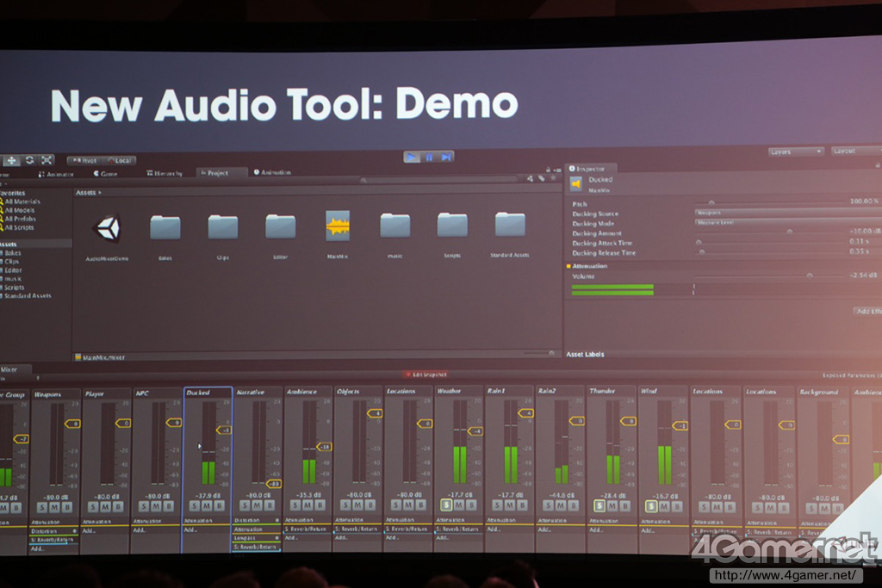Screen dimensions: 882x588
Task: Click the favorites star icon in Project
Action: pyautogui.click(x=553, y=178)
